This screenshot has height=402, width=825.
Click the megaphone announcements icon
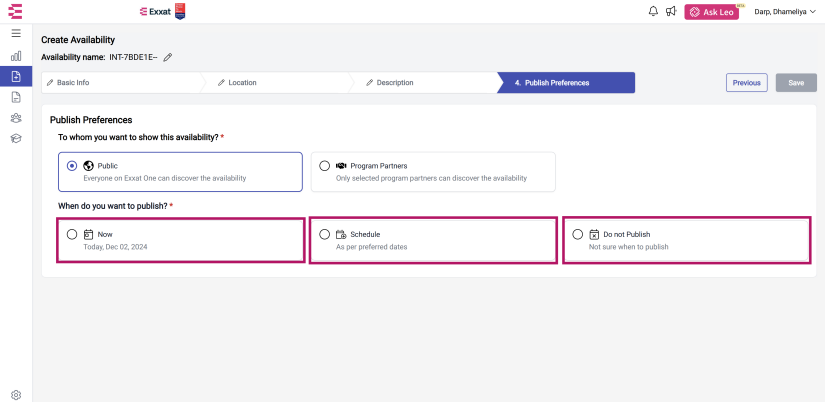tap(670, 12)
